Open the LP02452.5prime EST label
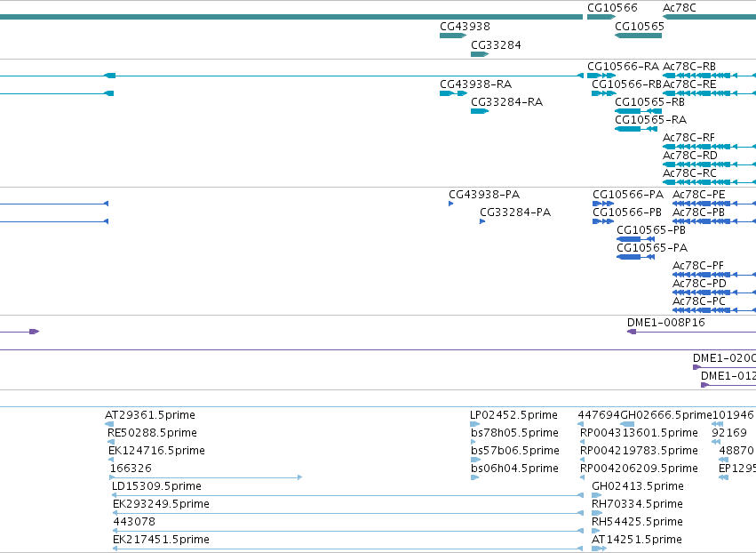Viewport: 756px width, 553px height. coord(514,415)
